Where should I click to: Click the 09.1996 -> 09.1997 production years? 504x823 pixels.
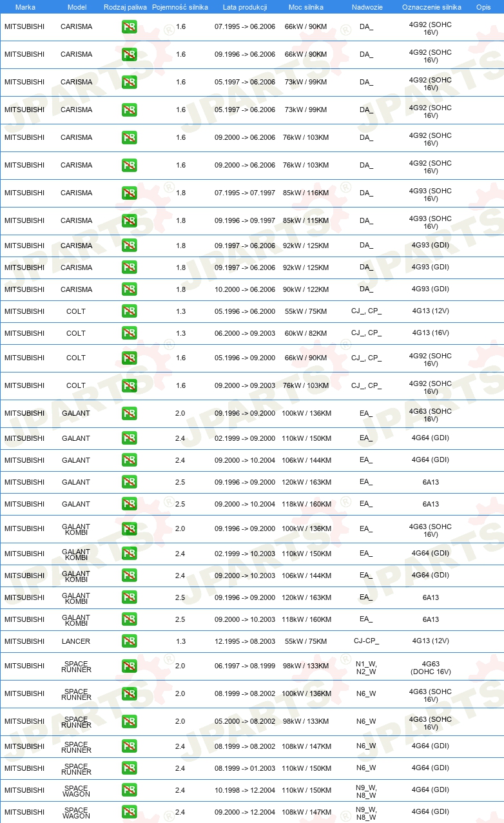coord(245,220)
